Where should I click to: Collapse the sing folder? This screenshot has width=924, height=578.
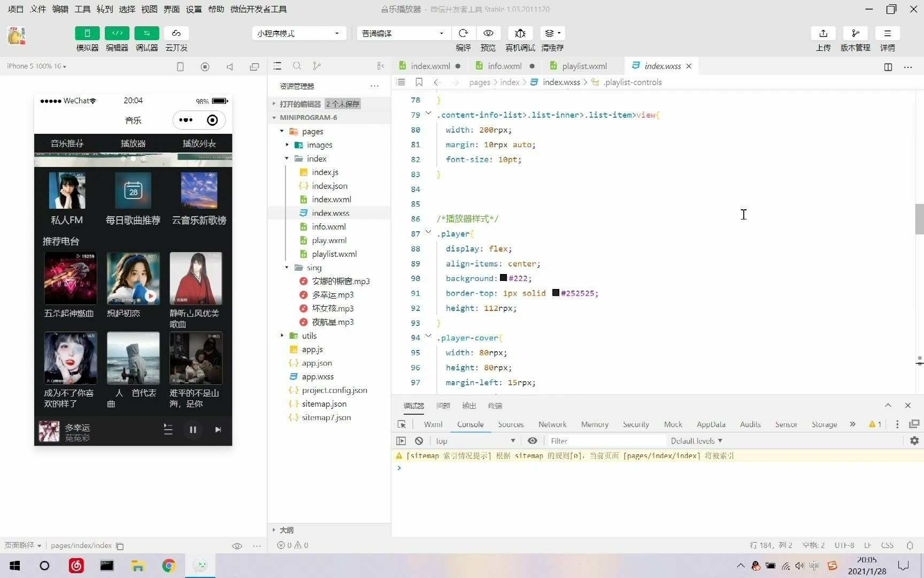(287, 268)
